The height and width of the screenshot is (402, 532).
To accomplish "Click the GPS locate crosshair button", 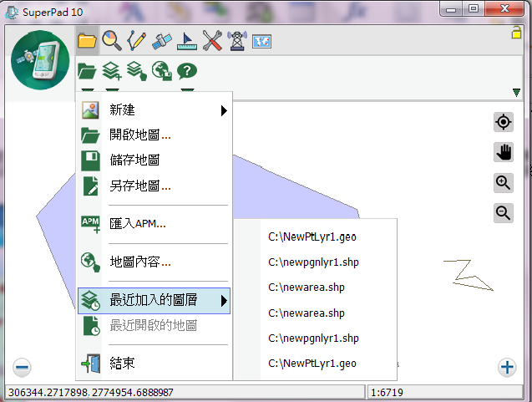I will pyautogui.click(x=503, y=122).
